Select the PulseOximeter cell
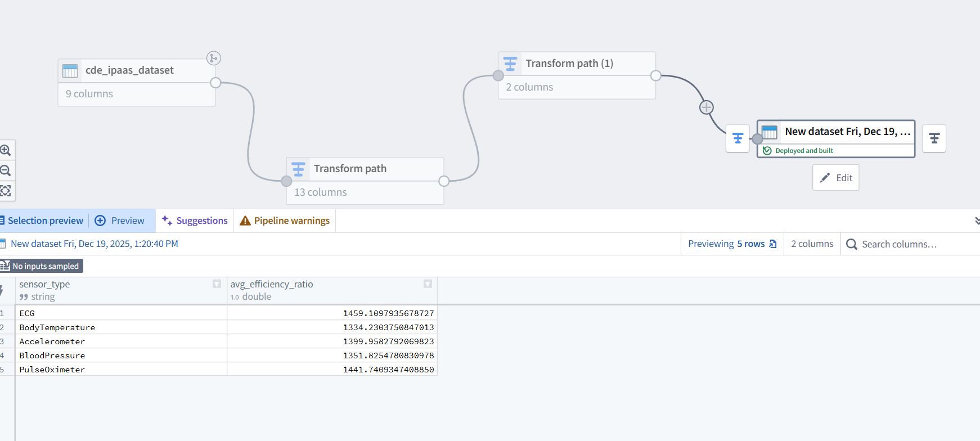This screenshot has width=980, height=441. 121,369
